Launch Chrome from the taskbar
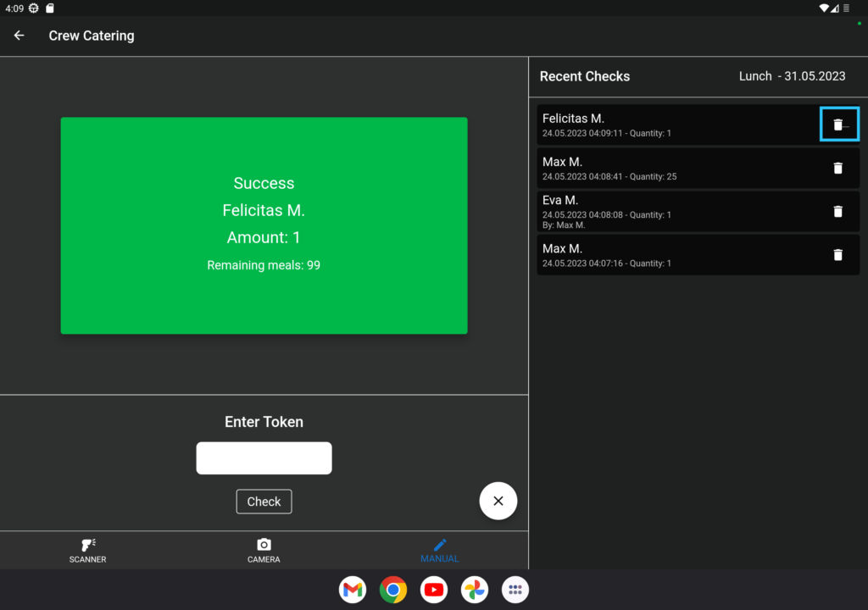The height and width of the screenshot is (610, 868). tap(393, 590)
